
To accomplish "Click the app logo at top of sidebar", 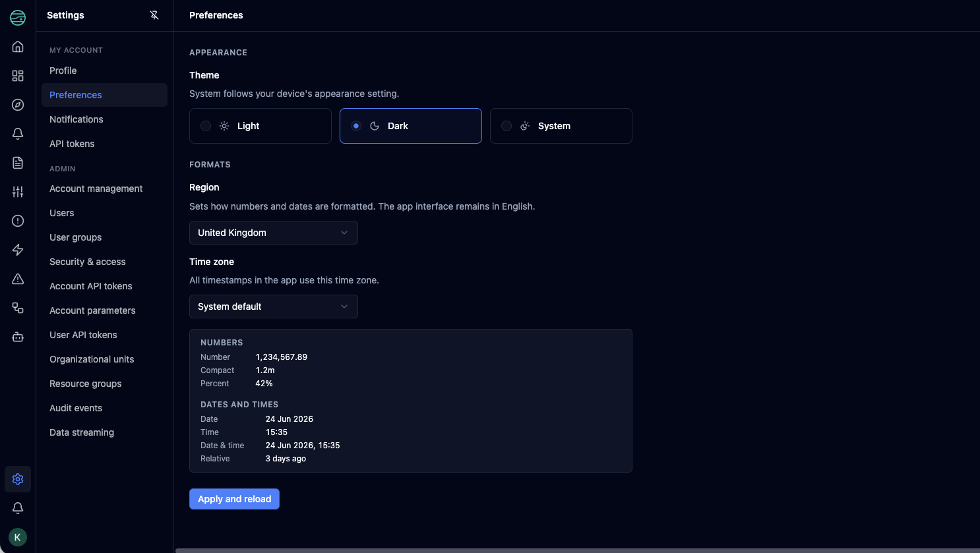I will (18, 18).
